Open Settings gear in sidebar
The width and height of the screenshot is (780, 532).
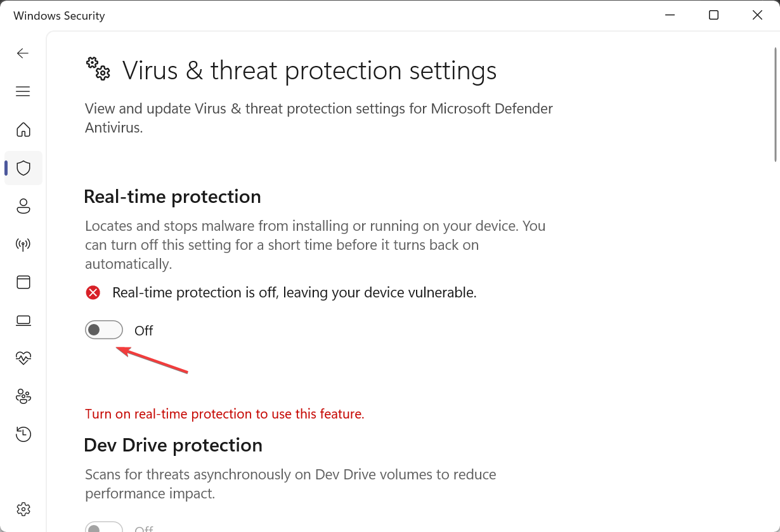point(23,509)
